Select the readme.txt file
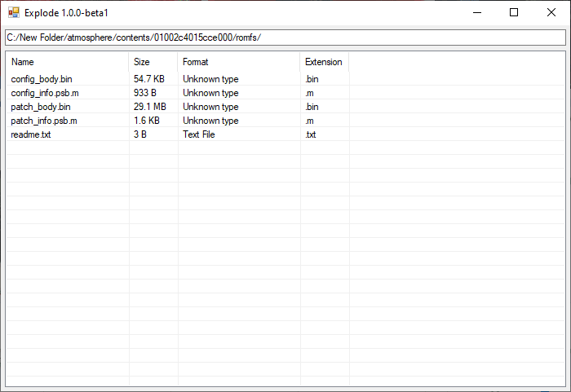This screenshot has width=571, height=392. pos(31,134)
